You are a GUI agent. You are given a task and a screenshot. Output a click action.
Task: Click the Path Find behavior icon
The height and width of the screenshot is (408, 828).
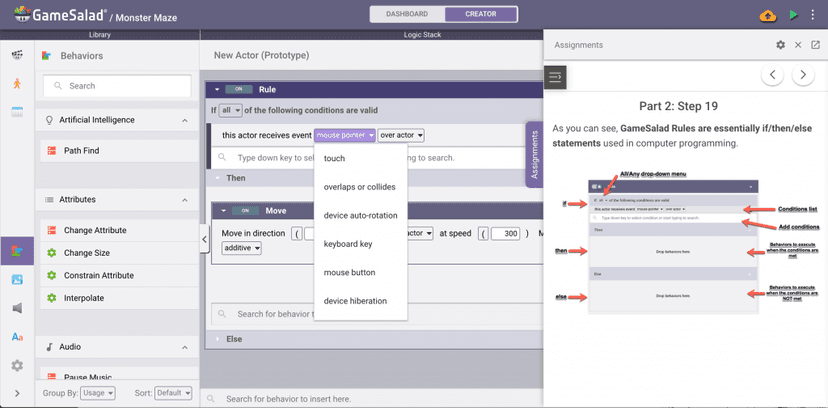click(51, 151)
